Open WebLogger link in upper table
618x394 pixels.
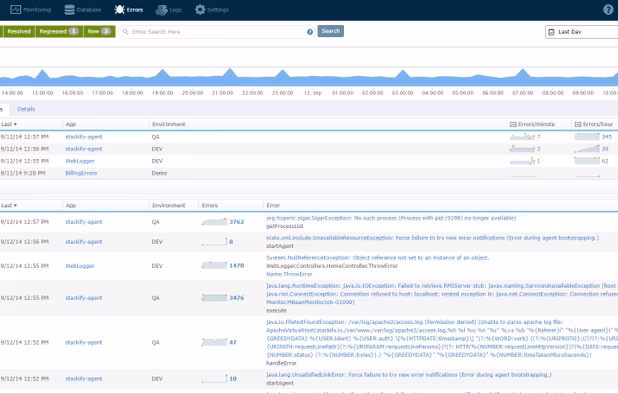(x=80, y=161)
